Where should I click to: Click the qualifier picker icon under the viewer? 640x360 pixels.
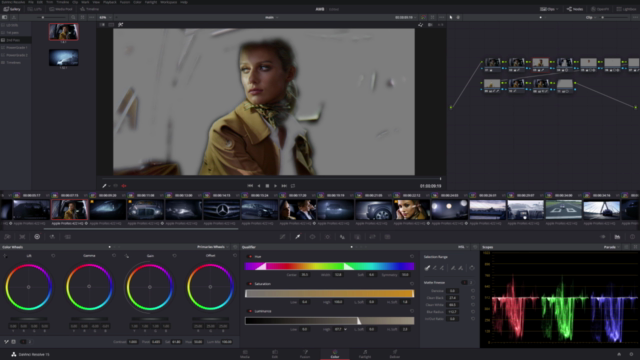pos(104,186)
